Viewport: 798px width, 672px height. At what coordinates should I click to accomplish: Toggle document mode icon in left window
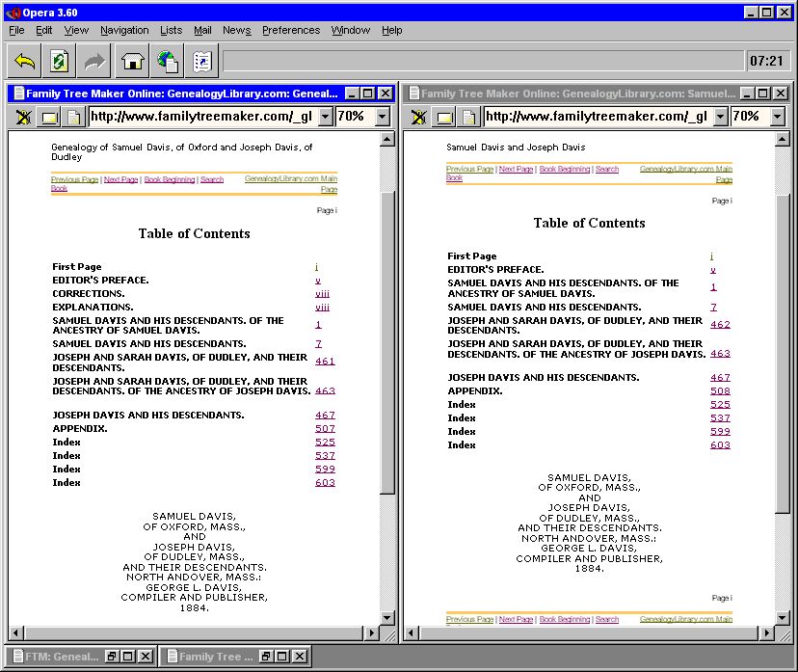[74, 118]
